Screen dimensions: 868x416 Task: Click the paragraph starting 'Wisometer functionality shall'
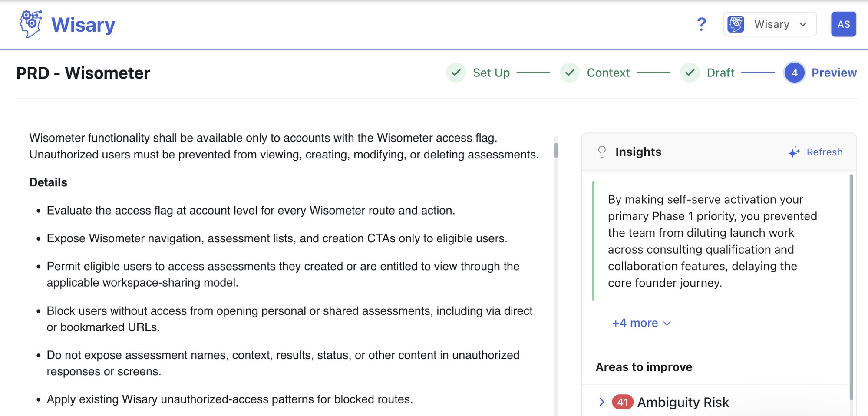point(284,146)
